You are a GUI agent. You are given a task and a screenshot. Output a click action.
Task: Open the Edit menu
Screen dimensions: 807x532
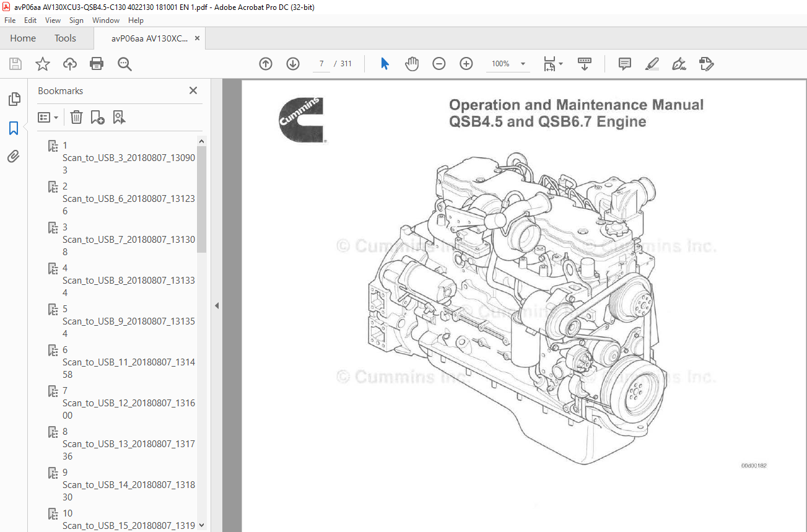[x=30, y=20]
